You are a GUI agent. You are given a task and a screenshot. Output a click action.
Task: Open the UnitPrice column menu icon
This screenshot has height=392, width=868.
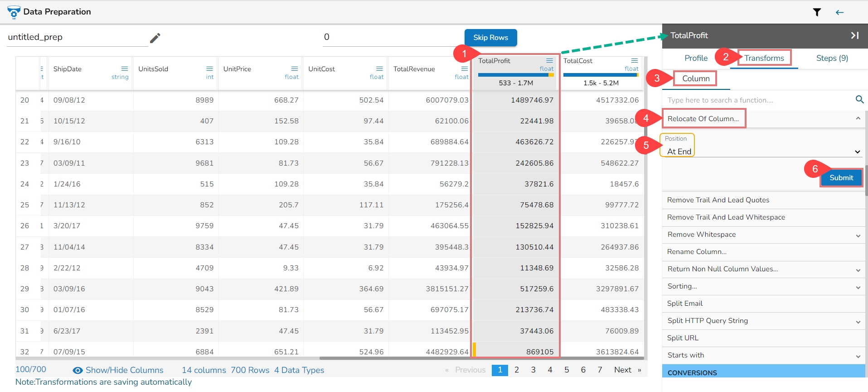[x=295, y=69]
